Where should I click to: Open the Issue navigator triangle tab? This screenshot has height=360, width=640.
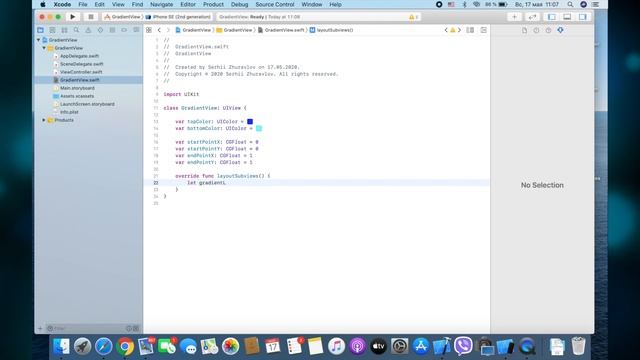pos(88,30)
